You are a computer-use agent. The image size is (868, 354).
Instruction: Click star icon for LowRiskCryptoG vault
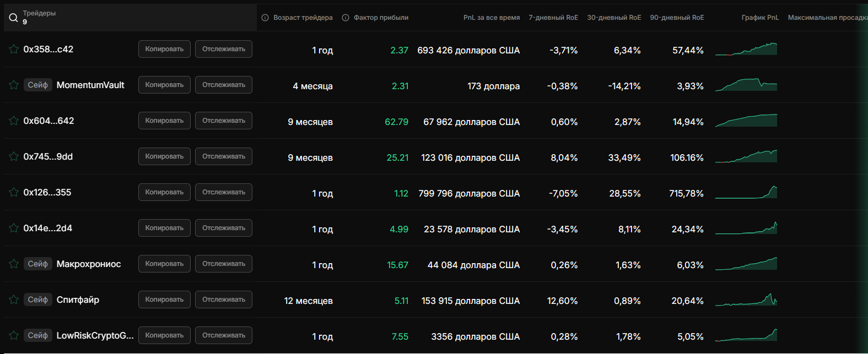[14, 335]
